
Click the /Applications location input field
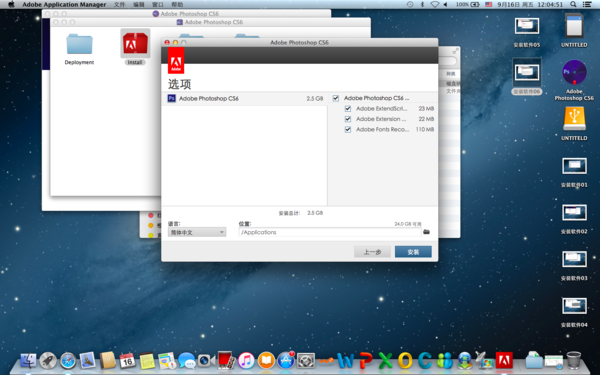coord(330,232)
